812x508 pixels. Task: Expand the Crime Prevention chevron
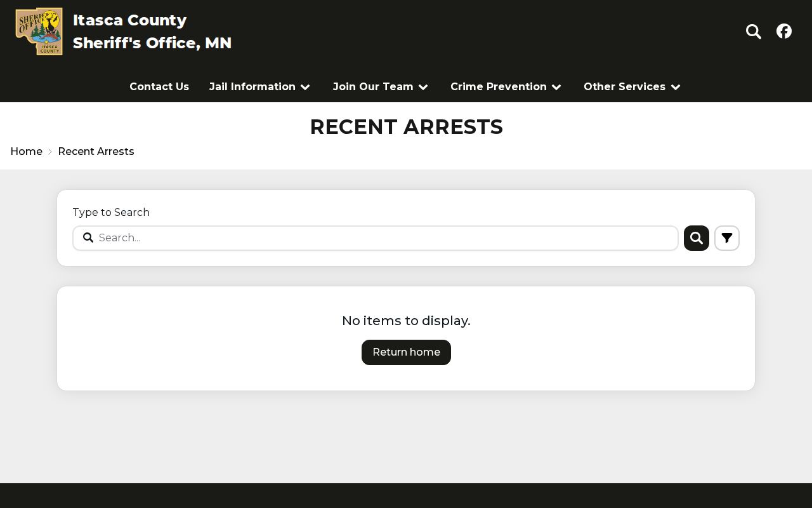(556, 87)
